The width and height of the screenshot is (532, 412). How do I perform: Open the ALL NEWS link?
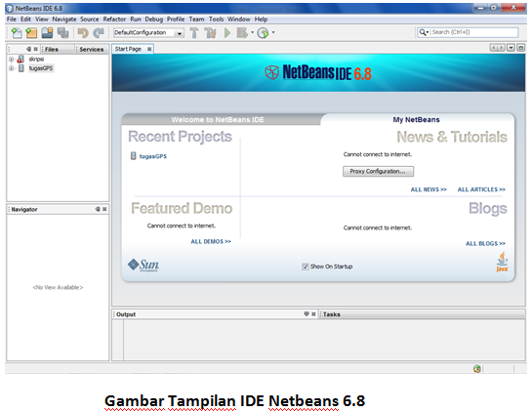click(x=429, y=189)
